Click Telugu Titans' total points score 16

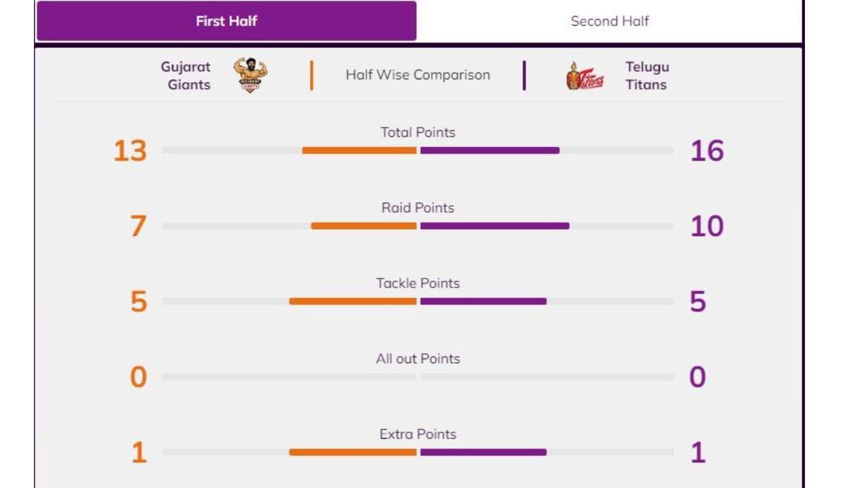(707, 150)
